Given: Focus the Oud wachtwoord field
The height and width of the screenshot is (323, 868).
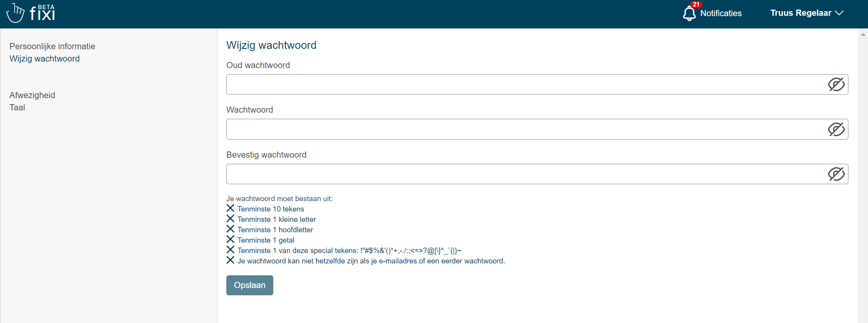Looking at the screenshot, I should (x=537, y=84).
